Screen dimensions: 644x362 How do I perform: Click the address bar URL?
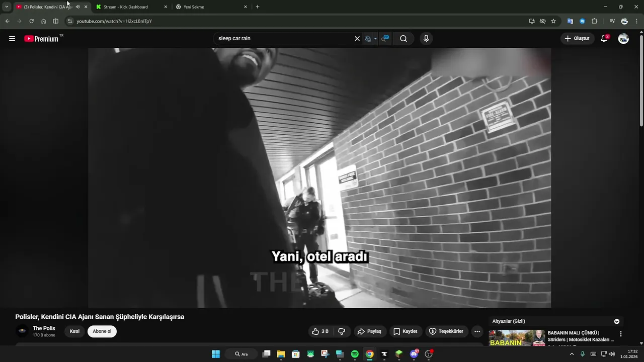click(x=114, y=21)
